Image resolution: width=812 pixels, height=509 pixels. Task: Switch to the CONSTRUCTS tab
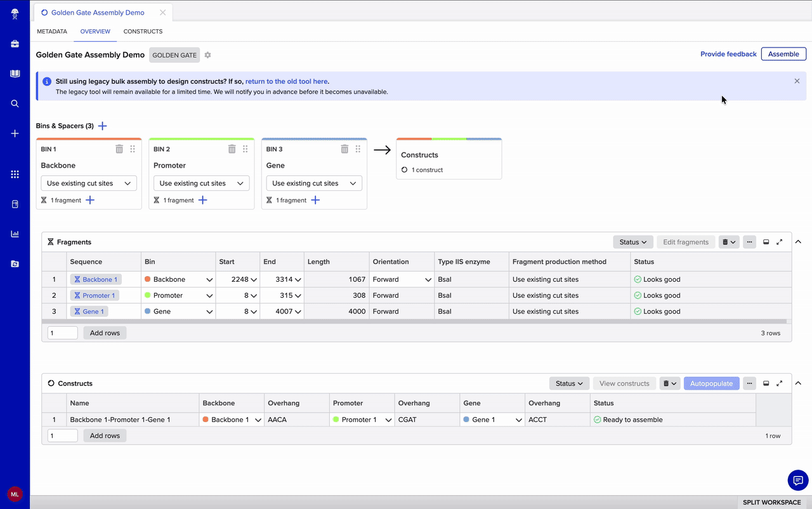(x=143, y=31)
